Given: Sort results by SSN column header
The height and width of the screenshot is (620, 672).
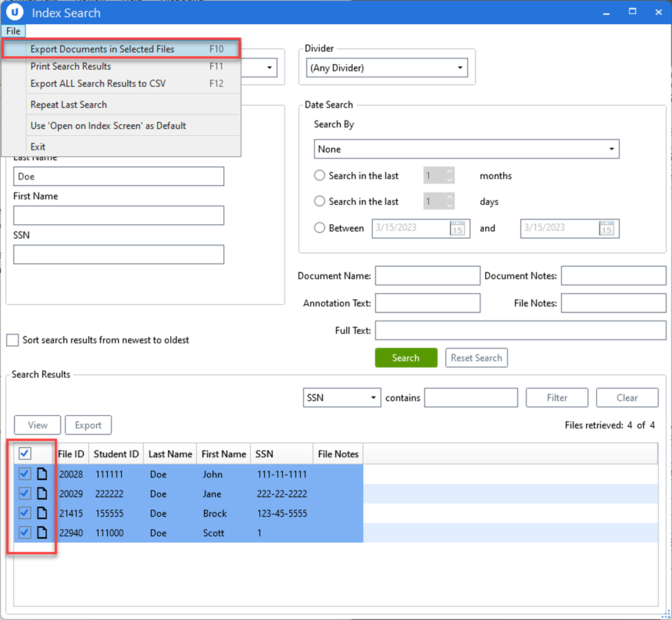Looking at the screenshot, I should click(282, 454).
